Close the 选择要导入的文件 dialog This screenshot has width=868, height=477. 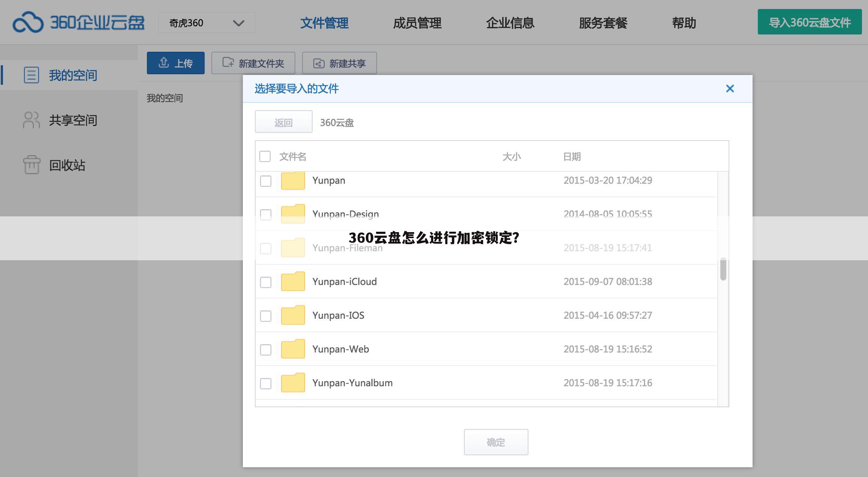(x=730, y=88)
